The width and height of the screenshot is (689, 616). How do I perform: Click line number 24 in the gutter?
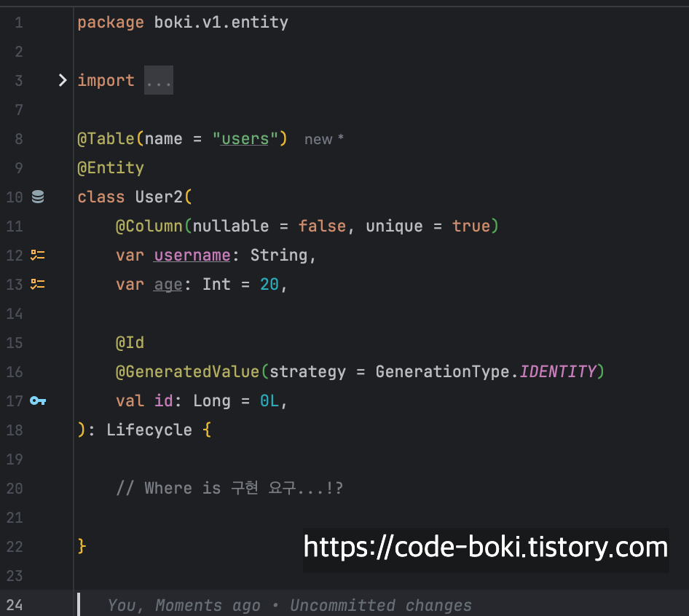pos(15,605)
